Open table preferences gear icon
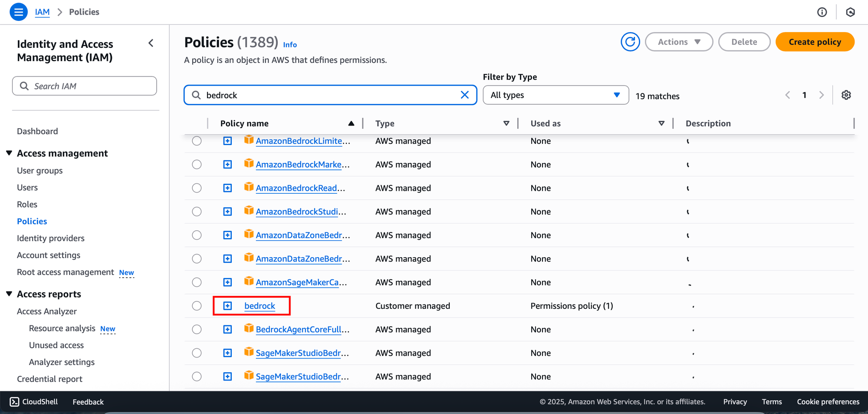This screenshot has height=414, width=868. [x=846, y=95]
